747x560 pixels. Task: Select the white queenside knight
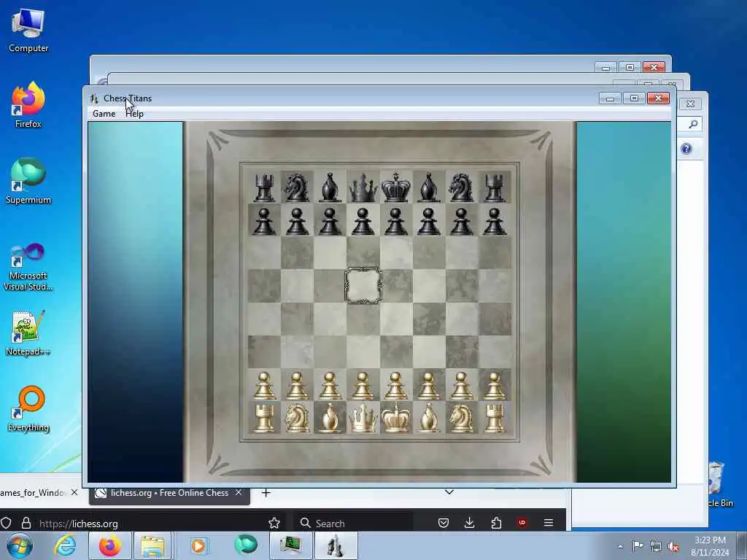[298, 418]
